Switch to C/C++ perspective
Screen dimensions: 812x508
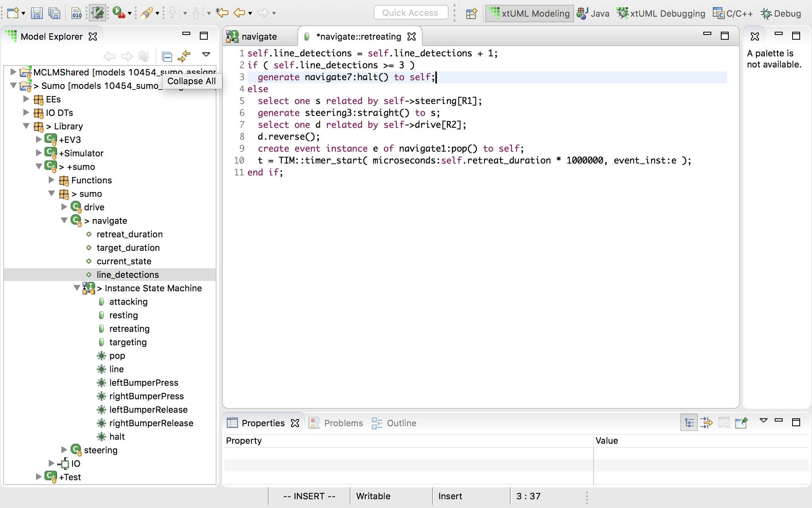pyautogui.click(x=733, y=13)
